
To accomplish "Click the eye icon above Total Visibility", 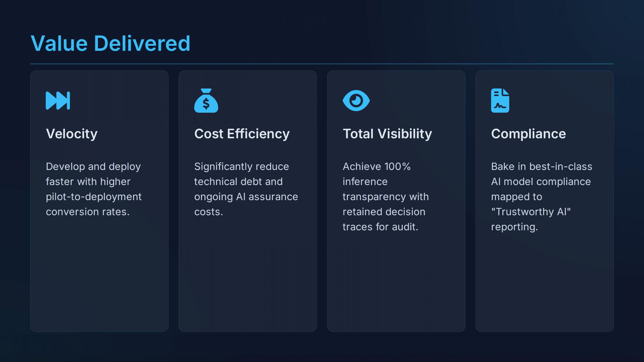I will click(356, 101).
